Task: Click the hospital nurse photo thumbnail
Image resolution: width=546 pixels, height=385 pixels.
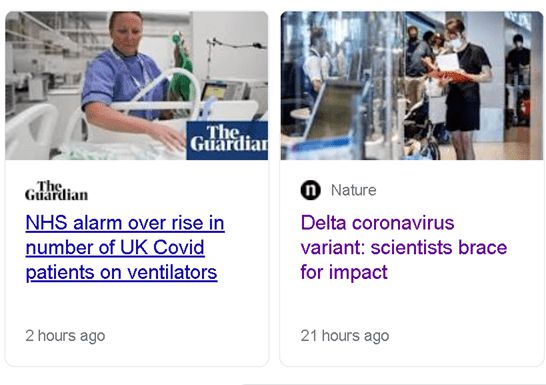Action: coord(136,86)
